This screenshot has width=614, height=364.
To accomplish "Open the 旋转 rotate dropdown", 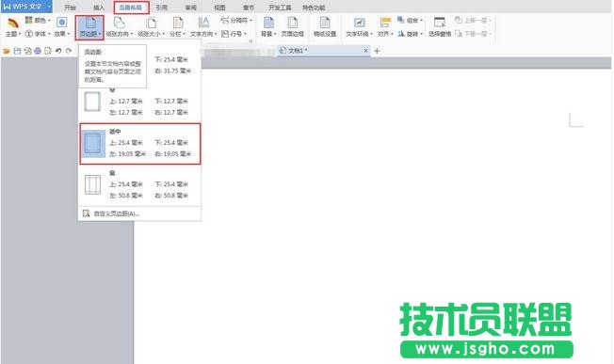I will click(410, 34).
